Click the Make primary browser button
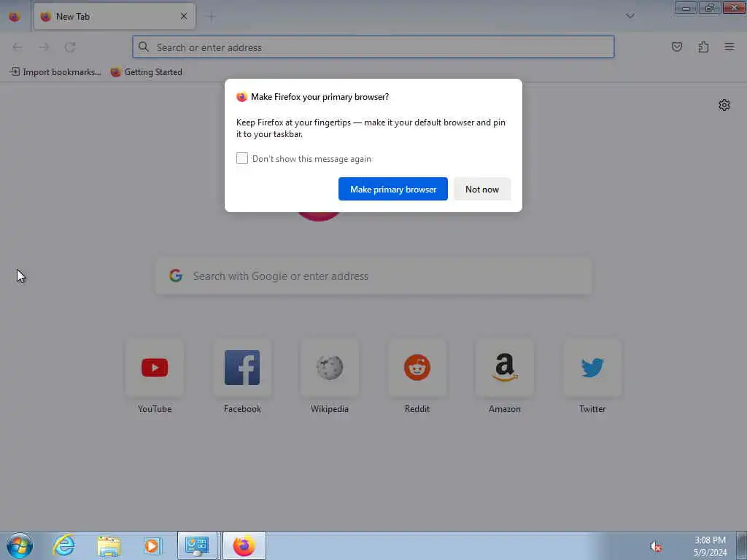747x560 pixels. point(393,189)
